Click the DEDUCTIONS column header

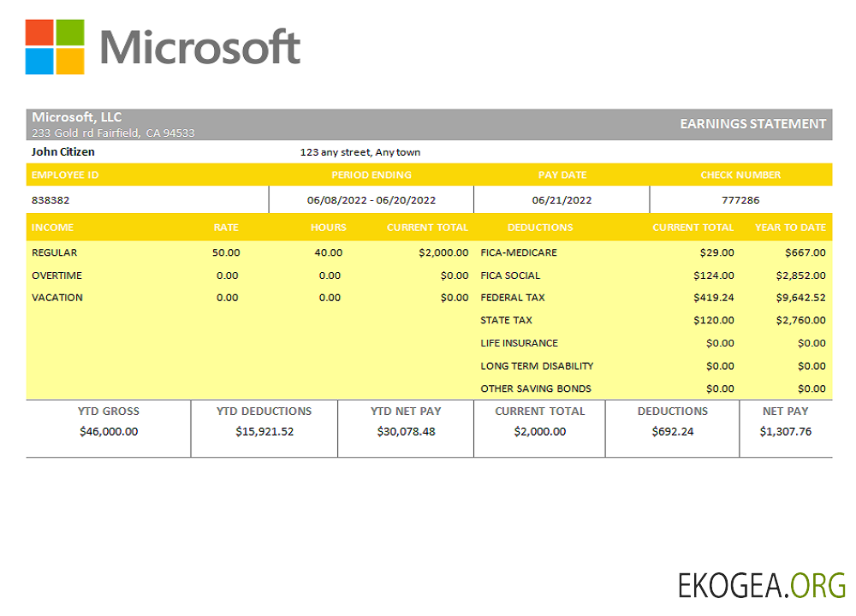[540, 228]
